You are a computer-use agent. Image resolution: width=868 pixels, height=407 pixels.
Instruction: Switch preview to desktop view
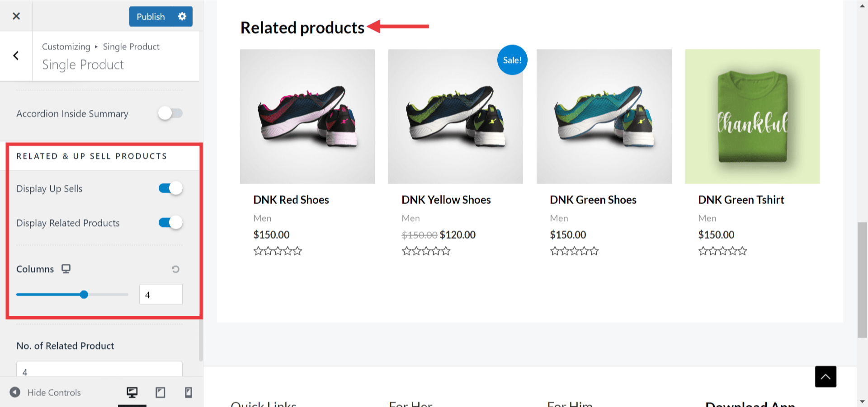click(x=132, y=392)
